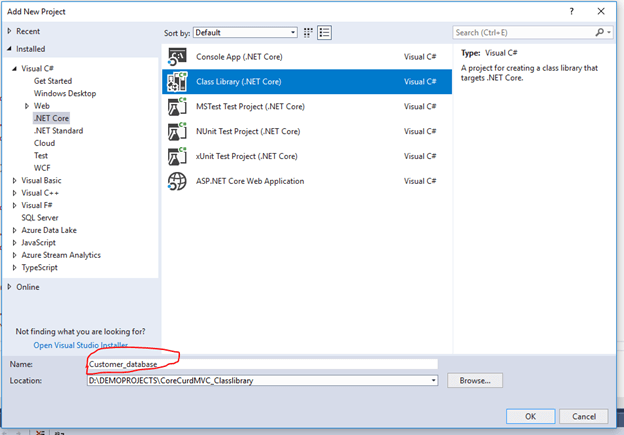Select the WCF category
624x435 pixels.
coord(42,168)
